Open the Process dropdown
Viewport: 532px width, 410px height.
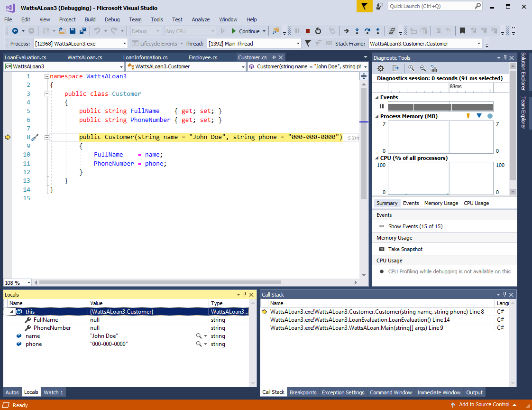click(125, 44)
